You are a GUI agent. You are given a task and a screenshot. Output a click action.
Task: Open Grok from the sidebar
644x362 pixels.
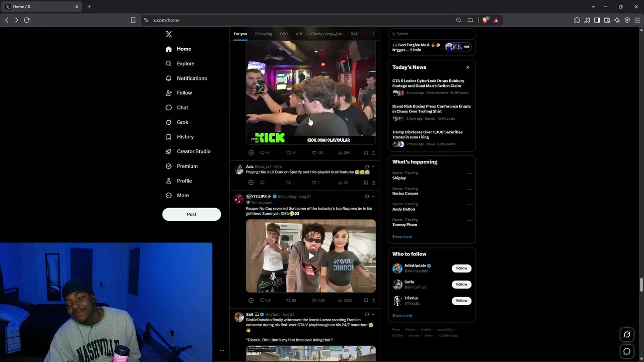[x=177, y=122]
